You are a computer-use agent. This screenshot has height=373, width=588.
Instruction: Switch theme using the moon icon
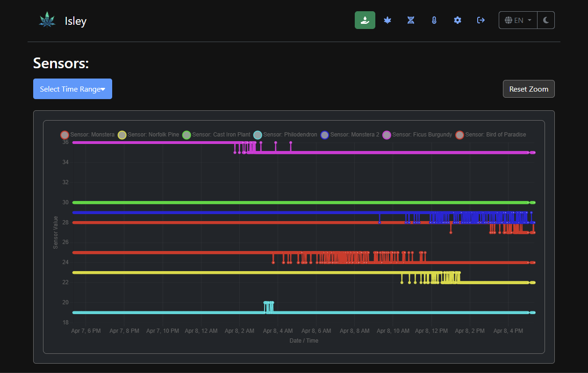point(546,20)
